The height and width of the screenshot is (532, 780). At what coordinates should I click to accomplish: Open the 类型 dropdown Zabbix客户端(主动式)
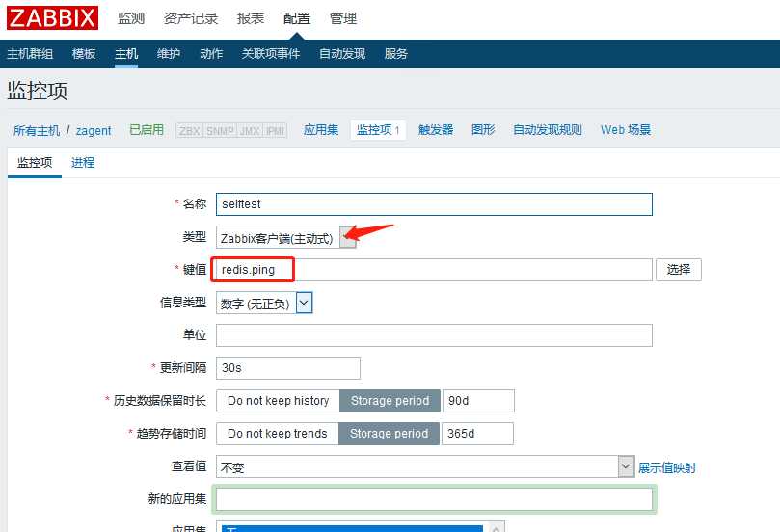coord(286,238)
